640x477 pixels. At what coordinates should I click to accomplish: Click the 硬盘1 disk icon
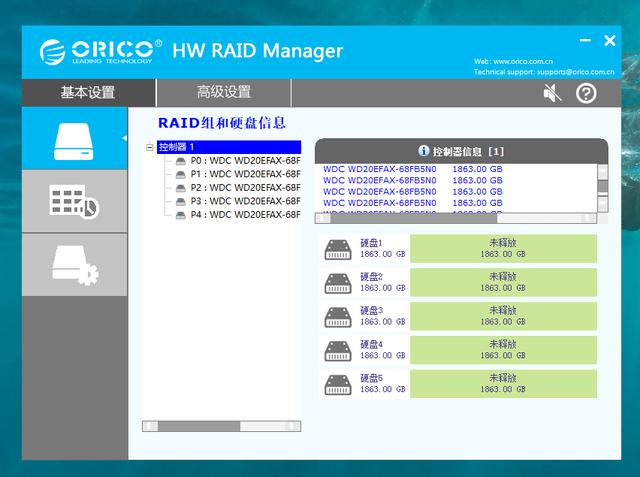coord(338,250)
